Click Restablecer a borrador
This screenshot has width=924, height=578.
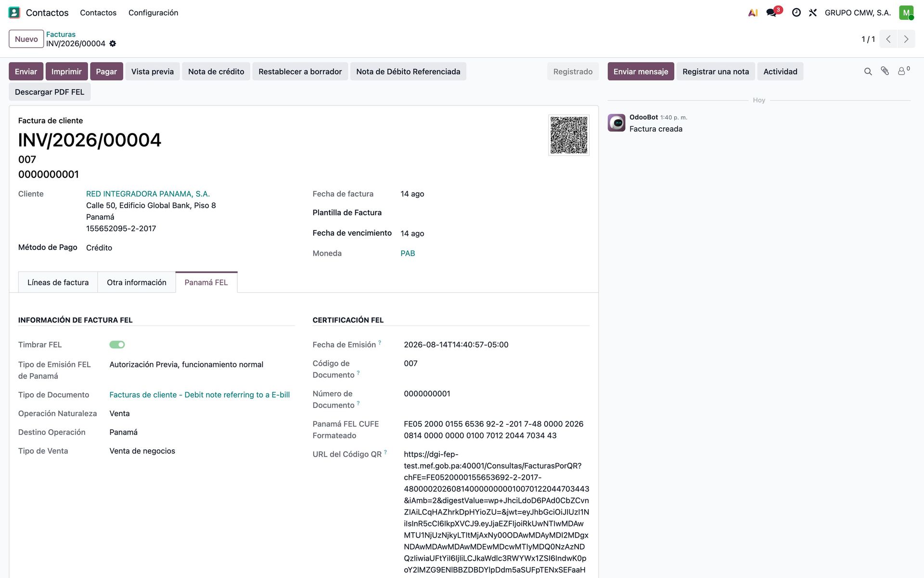(x=300, y=71)
